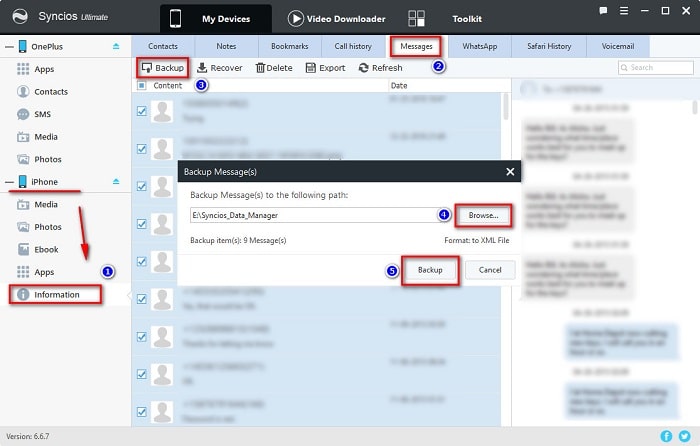Sort by the Date column header
This screenshot has width=700, height=446.
[x=399, y=85]
